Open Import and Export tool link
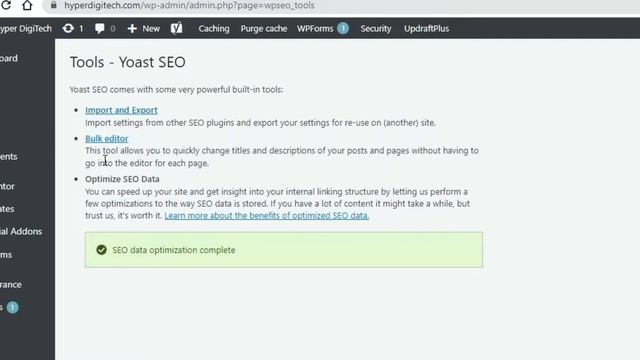 [121, 110]
